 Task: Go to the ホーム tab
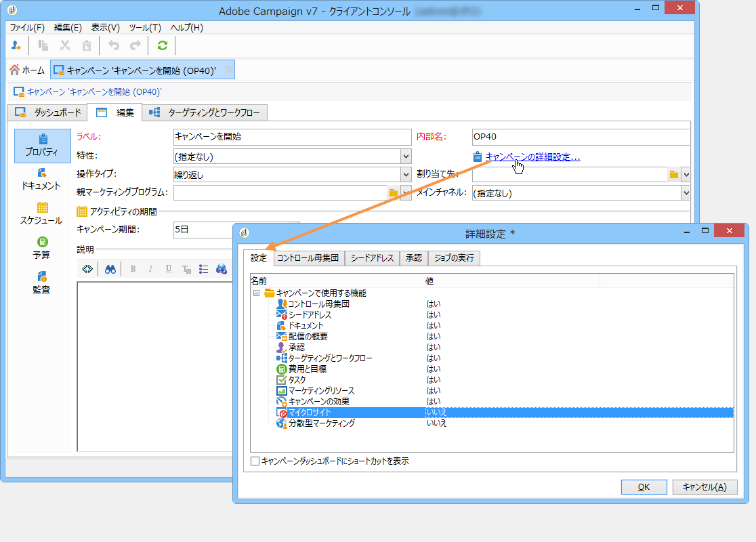point(28,70)
